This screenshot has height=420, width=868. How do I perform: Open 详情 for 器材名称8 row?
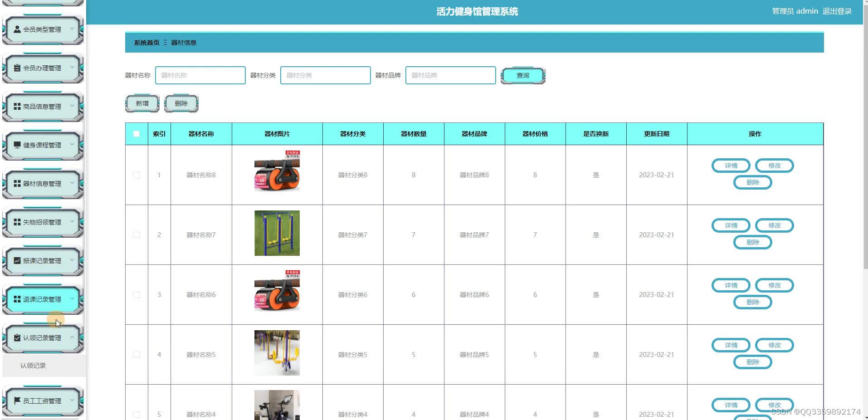[731, 166]
